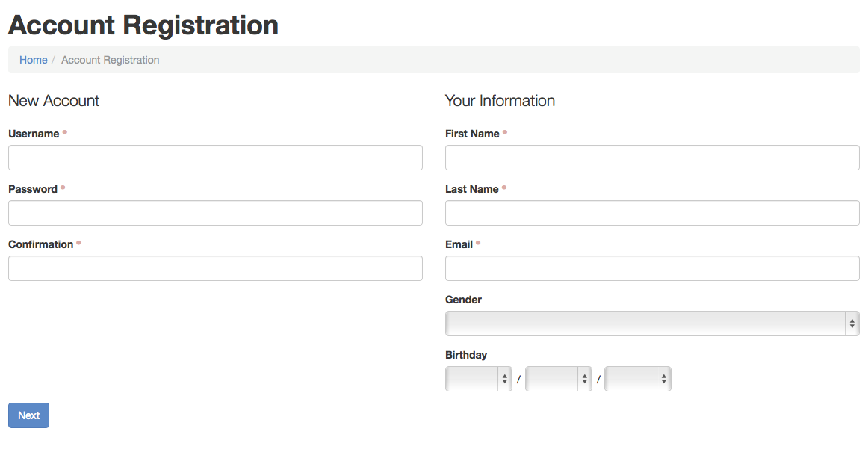This screenshot has height=455, width=868.
Task: Click the Username field label
Action: 34,134
